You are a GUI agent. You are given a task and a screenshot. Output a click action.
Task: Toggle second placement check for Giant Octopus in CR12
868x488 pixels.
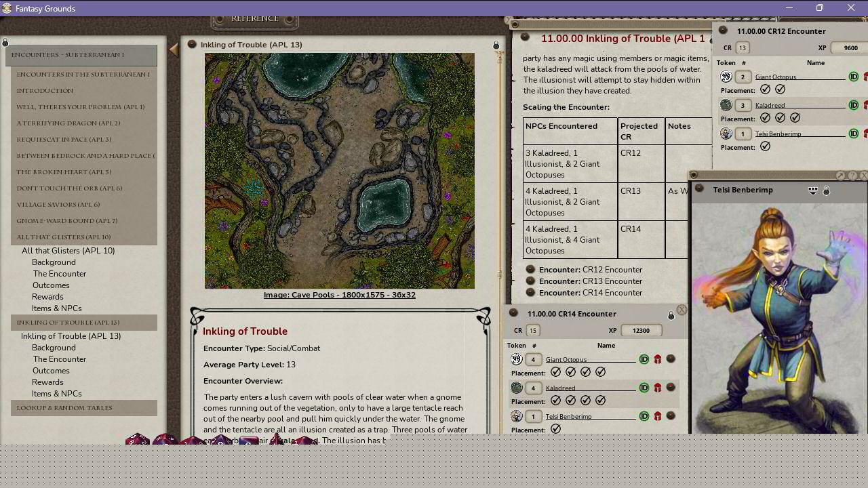[x=781, y=89]
